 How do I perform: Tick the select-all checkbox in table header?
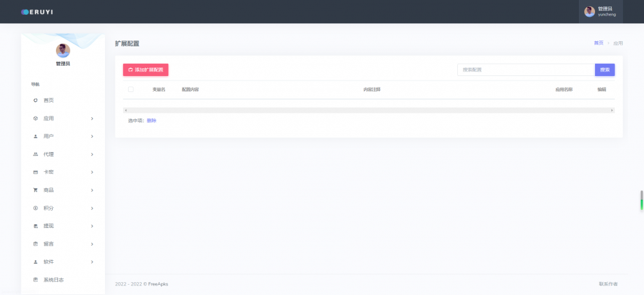[x=131, y=90]
